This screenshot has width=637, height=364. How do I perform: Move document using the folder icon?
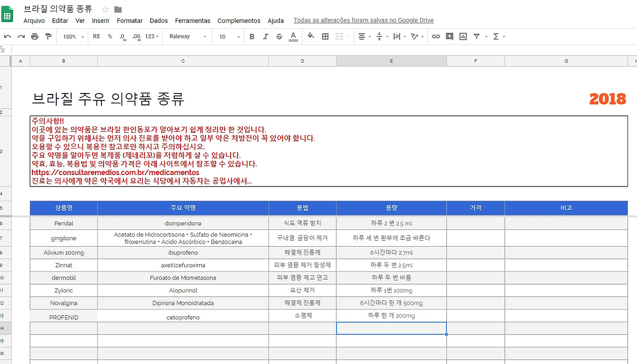[118, 9]
